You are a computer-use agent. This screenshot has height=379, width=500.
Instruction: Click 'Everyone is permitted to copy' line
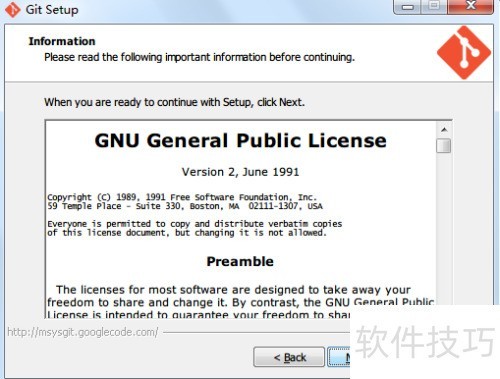[x=195, y=224]
